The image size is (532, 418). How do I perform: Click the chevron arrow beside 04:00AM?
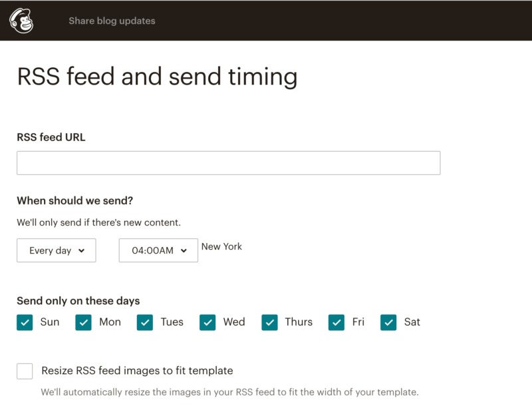(184, 251)
